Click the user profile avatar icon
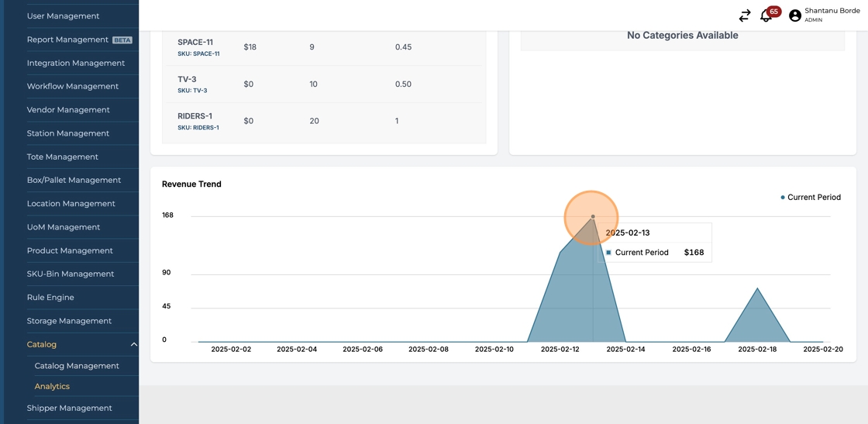Viewport: 868px width, 424px height. 794,16
